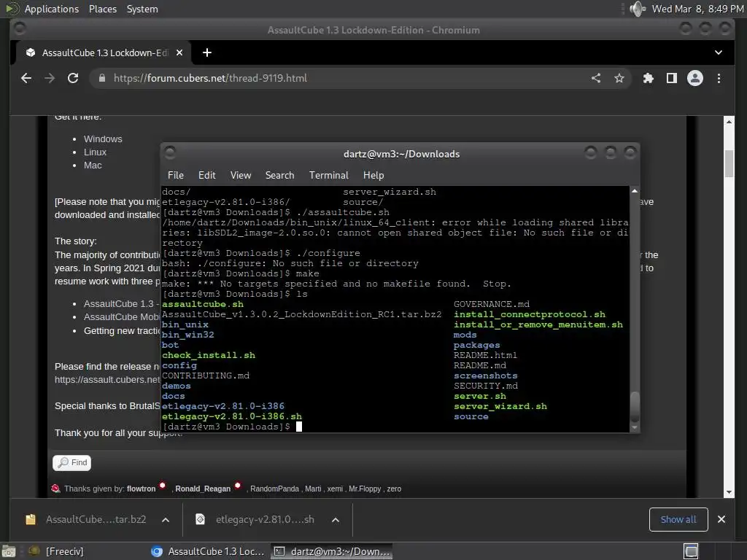Open Ronald_Reagan user profile link

[x=203, y=489]
